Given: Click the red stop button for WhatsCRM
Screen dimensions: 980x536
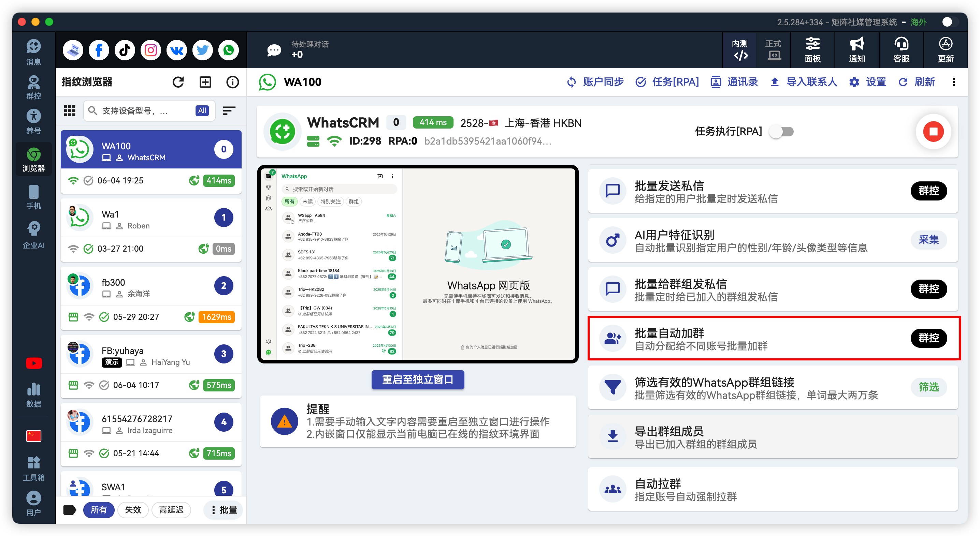Looking at the screenshot, I should click(x=933, y=131).
